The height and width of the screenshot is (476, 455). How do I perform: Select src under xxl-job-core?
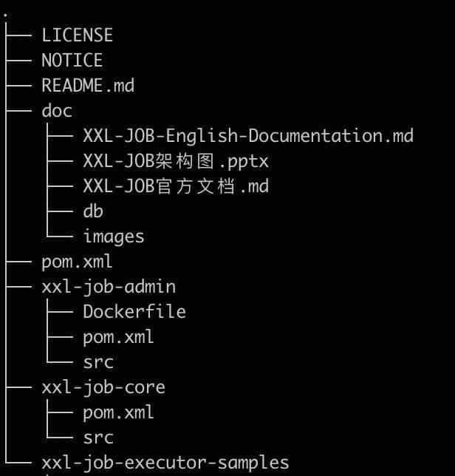point(98,438)
